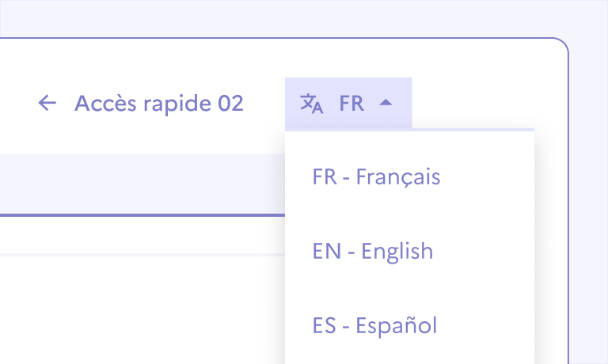This screenshot has height=364, width=608.
Task: Click the blank white area below the divider
Action: pos(142,309)
